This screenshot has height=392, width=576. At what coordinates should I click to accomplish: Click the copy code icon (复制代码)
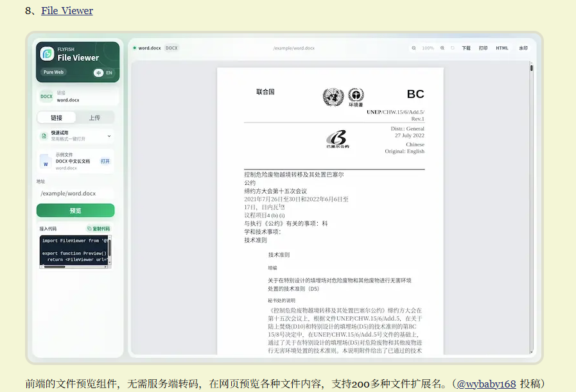click(89, 228)
